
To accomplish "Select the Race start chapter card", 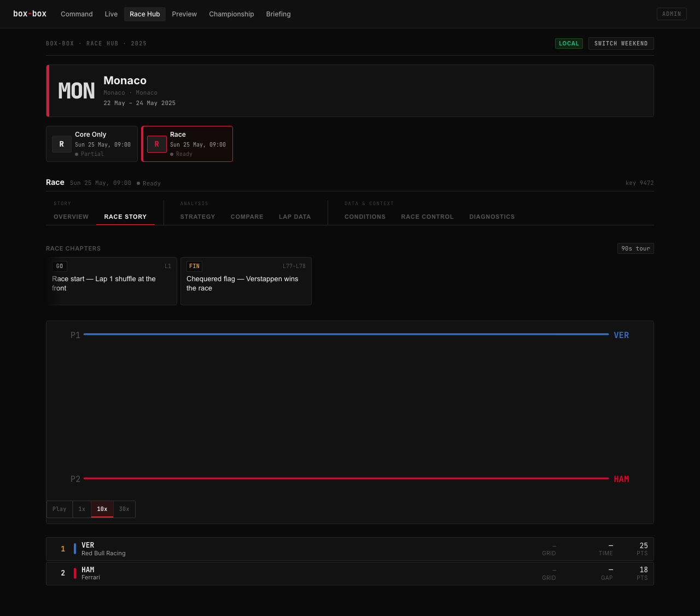I will 112,281.
